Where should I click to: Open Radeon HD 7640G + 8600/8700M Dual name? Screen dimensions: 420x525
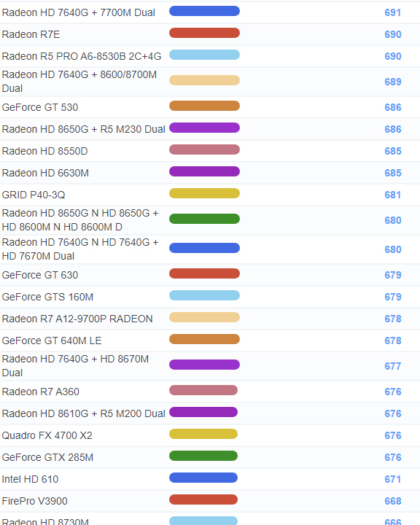[x=79, y=82]
